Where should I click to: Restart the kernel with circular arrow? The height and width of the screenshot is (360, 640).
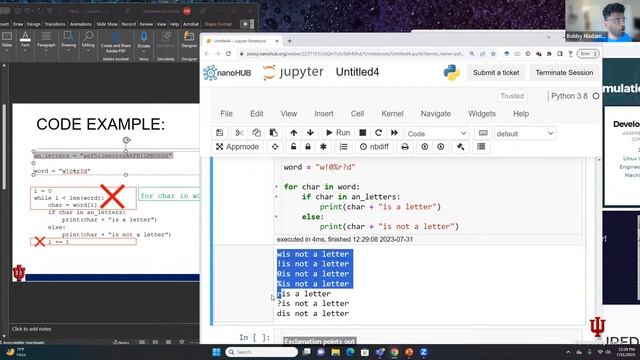tap(378, 133)
